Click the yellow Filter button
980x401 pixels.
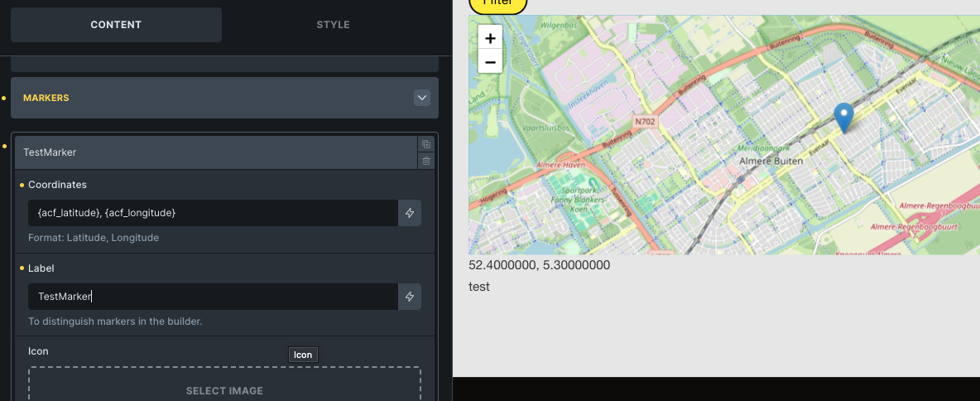(497, 5)
